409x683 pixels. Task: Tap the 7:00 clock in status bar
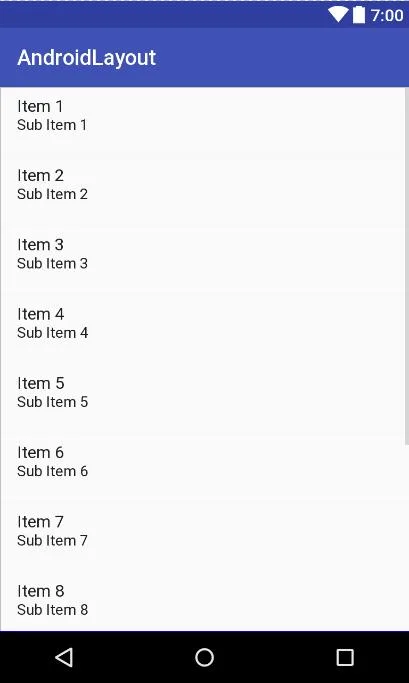pos(387,15)
